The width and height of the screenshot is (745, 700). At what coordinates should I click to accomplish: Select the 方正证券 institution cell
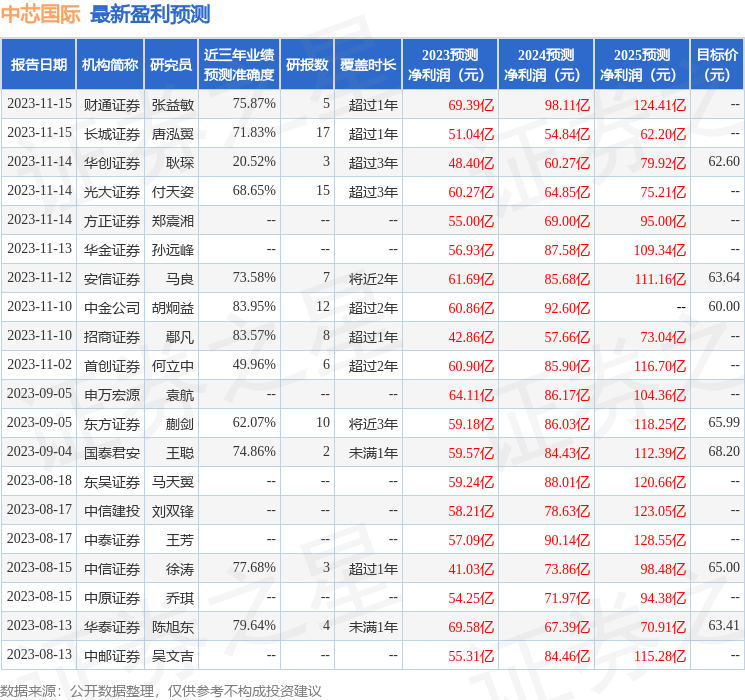coord(112,221)
